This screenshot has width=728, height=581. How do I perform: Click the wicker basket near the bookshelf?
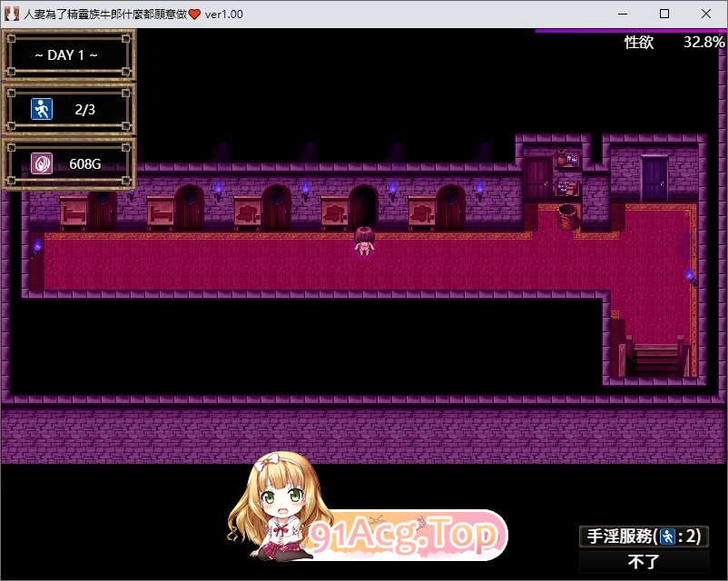coord(567,216)
